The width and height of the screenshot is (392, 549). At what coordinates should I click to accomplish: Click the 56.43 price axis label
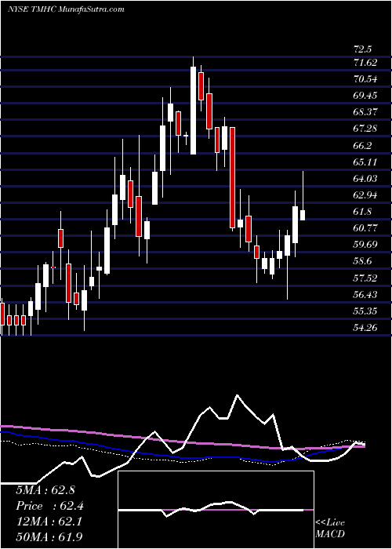365,294
